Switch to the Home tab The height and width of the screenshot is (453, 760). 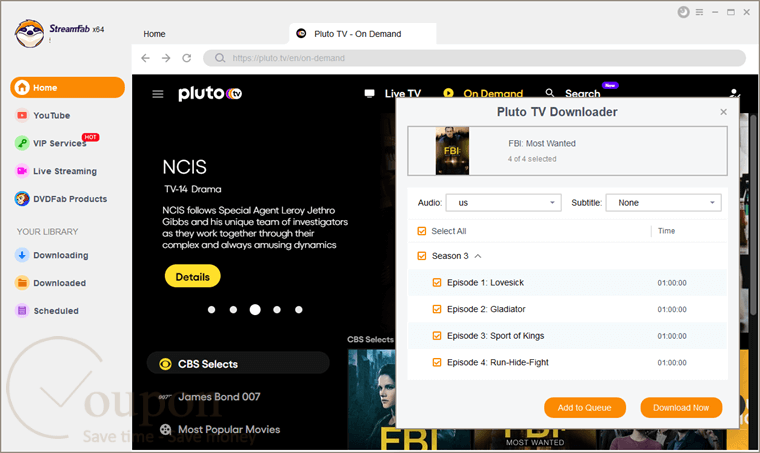(154, 34)
